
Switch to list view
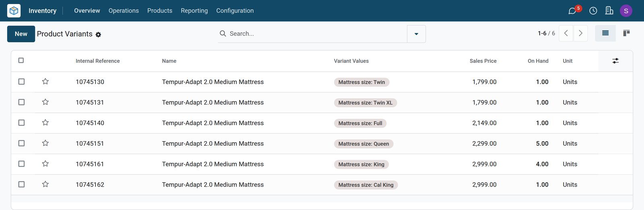605,33
